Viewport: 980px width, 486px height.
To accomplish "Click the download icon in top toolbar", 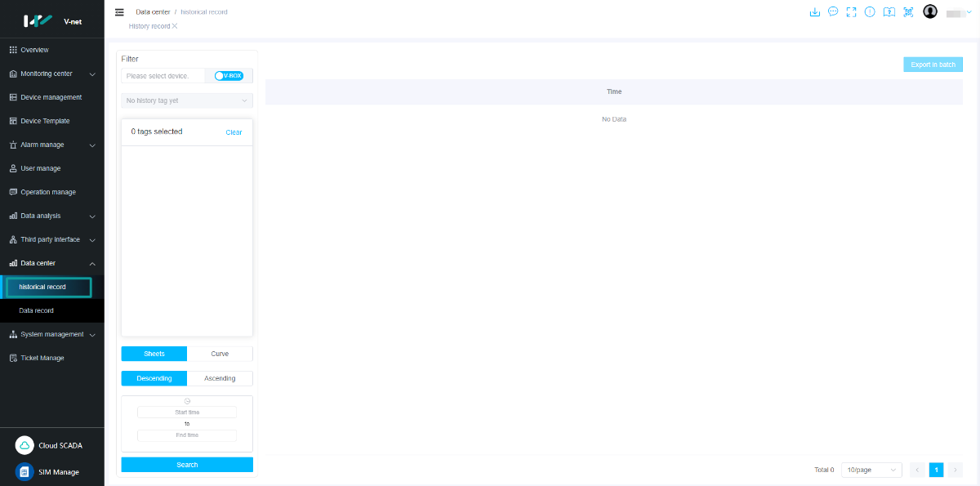I will click(813, 12).
